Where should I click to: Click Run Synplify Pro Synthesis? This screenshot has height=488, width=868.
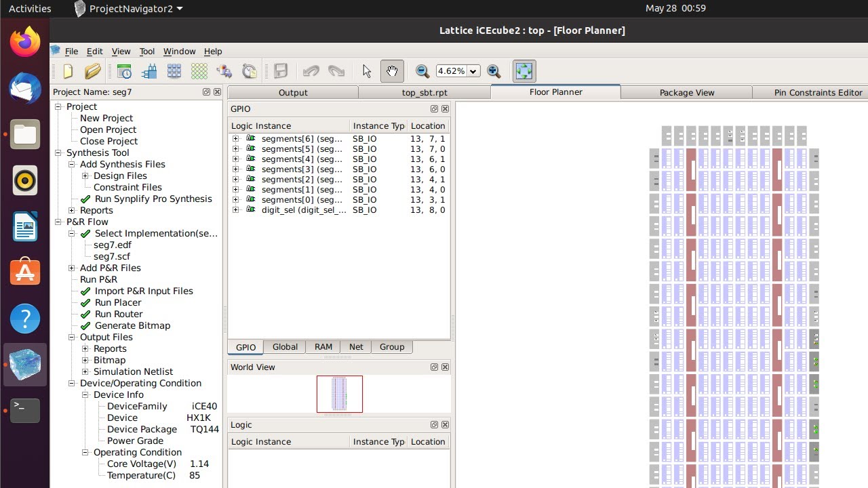(153, 199)
